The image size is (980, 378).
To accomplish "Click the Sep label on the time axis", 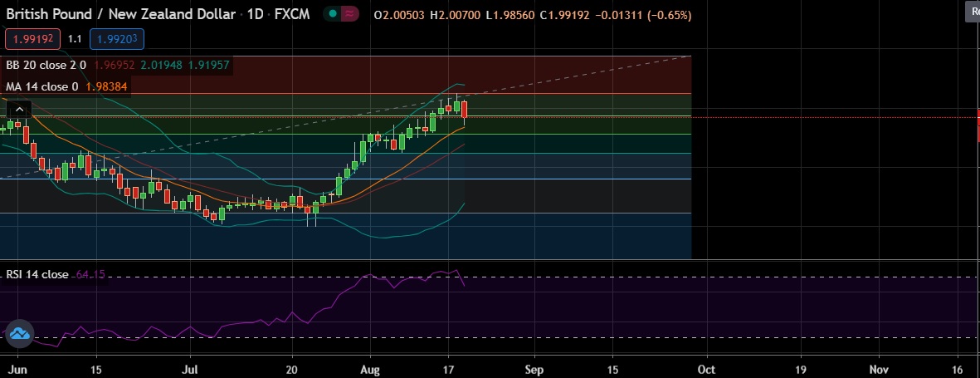I will [x=534, y=370].
